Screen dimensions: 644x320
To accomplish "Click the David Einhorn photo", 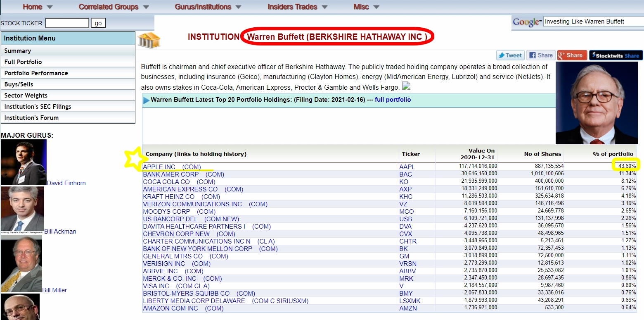I will click(24, 162).
